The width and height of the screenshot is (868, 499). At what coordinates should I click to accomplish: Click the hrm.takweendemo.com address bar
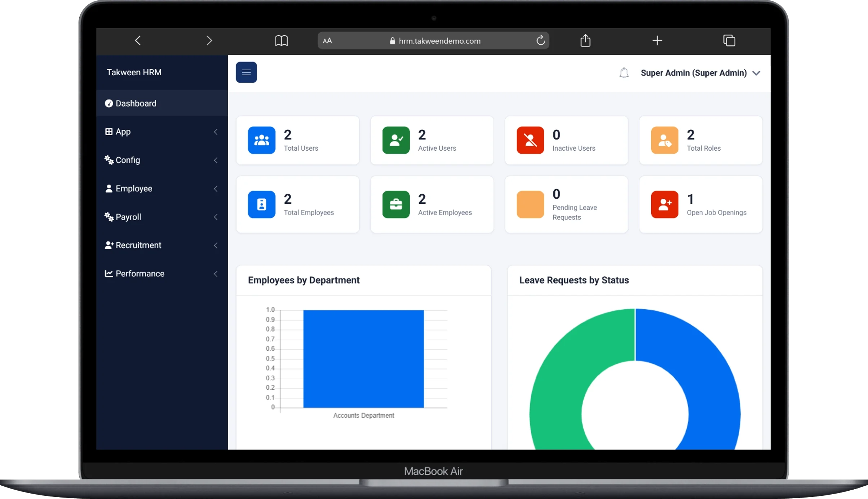[x=433, y=41]
